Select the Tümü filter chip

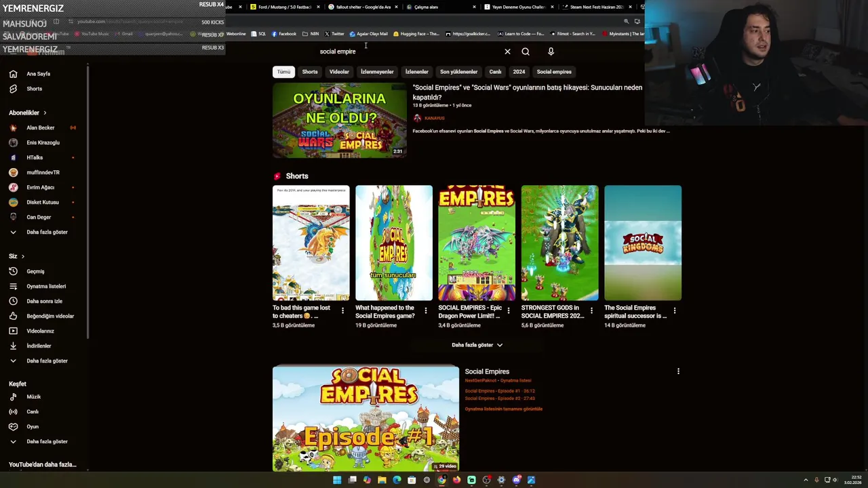coord(283,72)
